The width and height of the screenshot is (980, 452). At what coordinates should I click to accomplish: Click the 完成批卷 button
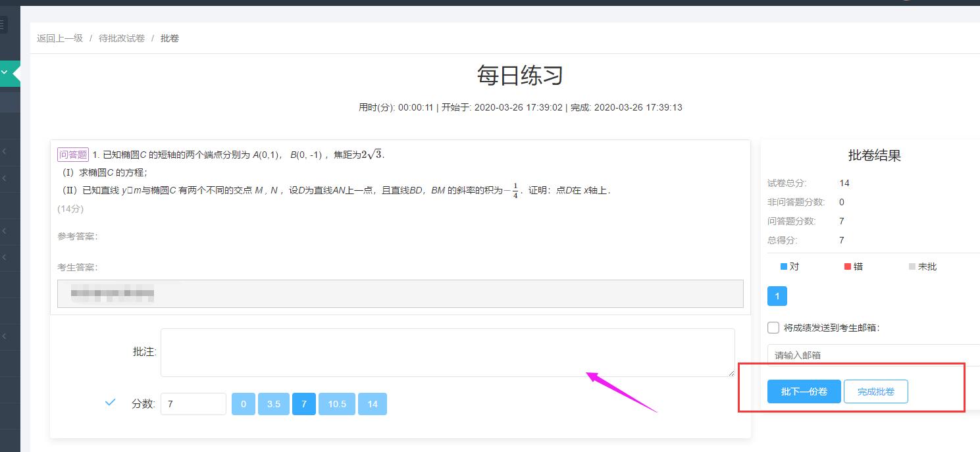click(876, 391)
